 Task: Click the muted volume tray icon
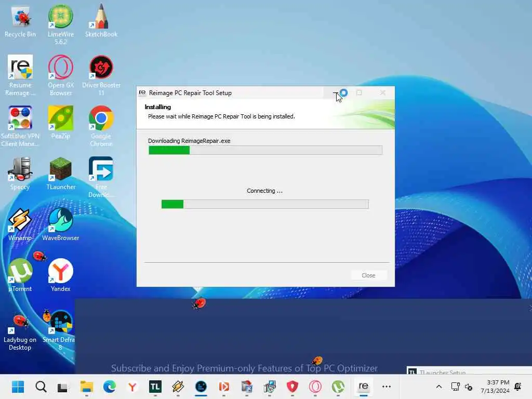(469, 387)
